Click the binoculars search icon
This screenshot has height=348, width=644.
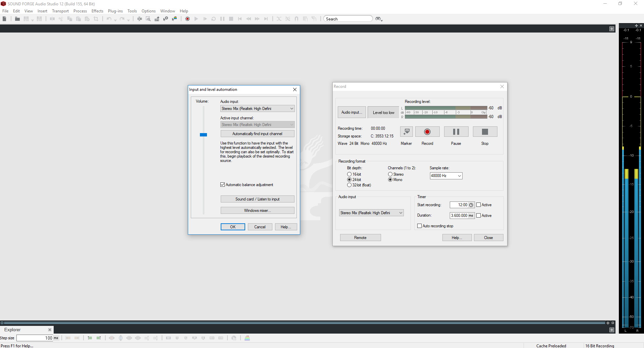[x=378, y=19]
